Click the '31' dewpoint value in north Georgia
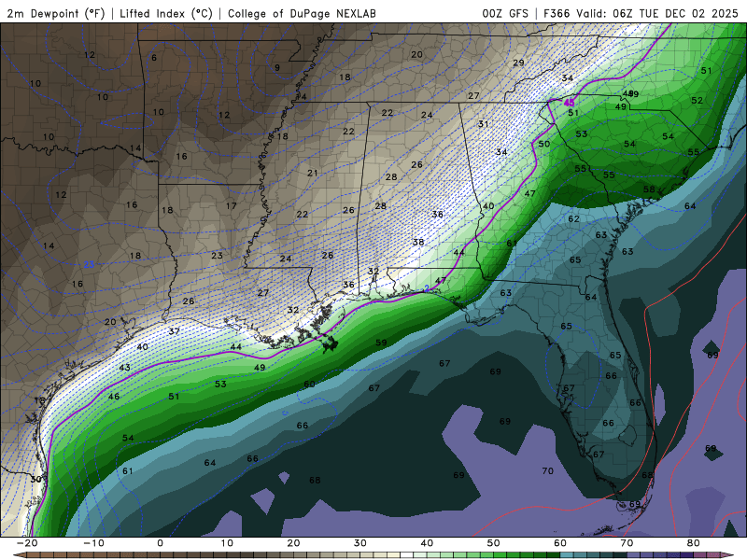The height and width of the screenshot is (560, 747). tap(484, 124)
